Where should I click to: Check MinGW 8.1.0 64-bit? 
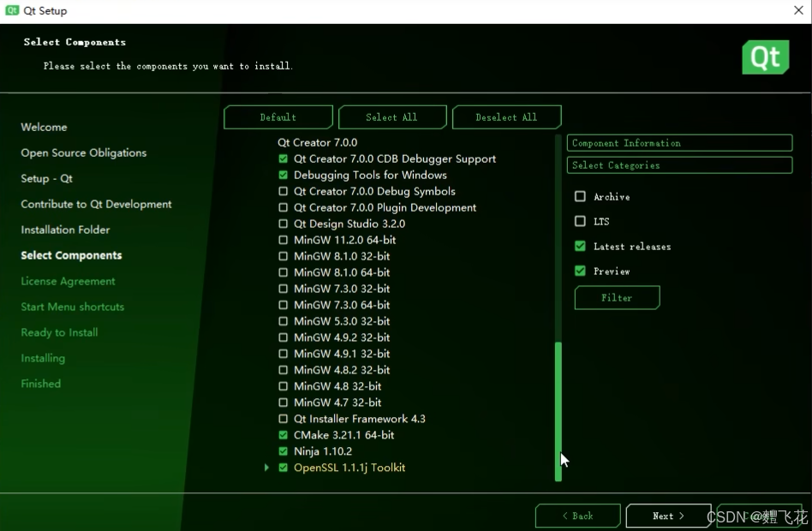[x=283, y=272]
